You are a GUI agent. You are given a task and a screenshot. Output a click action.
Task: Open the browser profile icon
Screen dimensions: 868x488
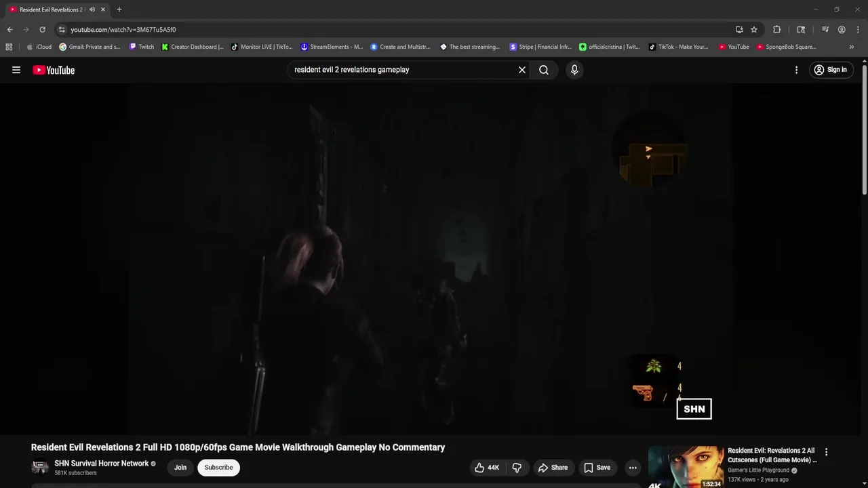pyautogui.click(x=842, y=30)
